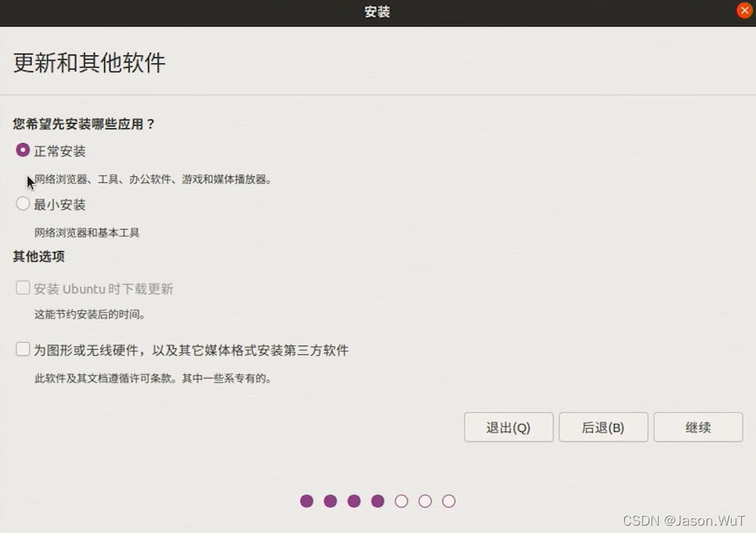Click the 其他选项 section label
Viewport: 756px width, 533px height.
click(38, 256)
